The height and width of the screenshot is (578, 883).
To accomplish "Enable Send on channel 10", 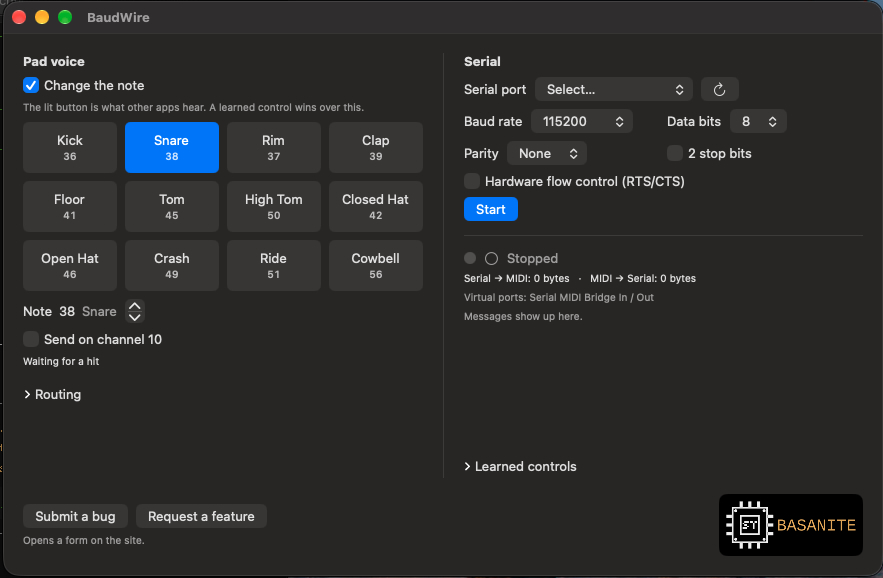I will point(31,339).
